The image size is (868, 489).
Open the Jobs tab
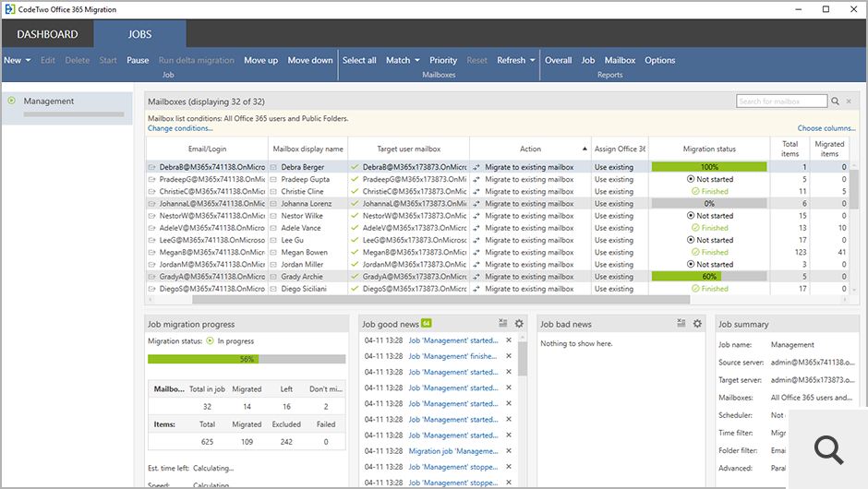[x=139, y=34]
